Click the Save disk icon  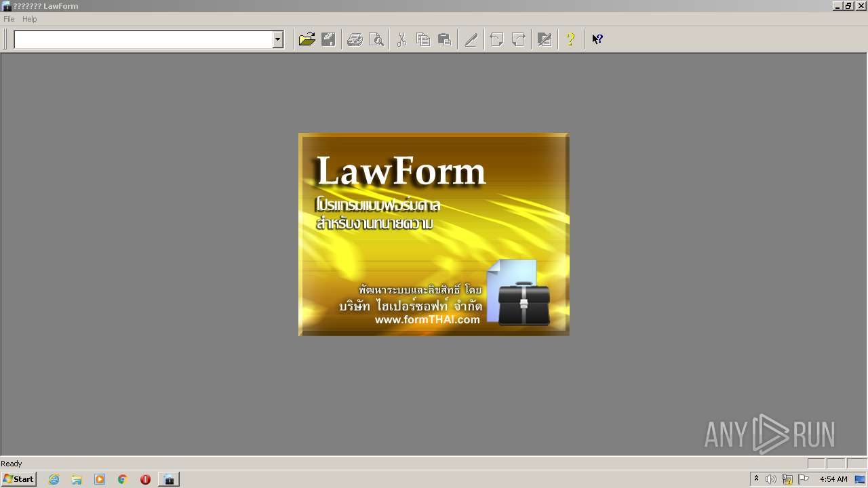click(328, 39)
